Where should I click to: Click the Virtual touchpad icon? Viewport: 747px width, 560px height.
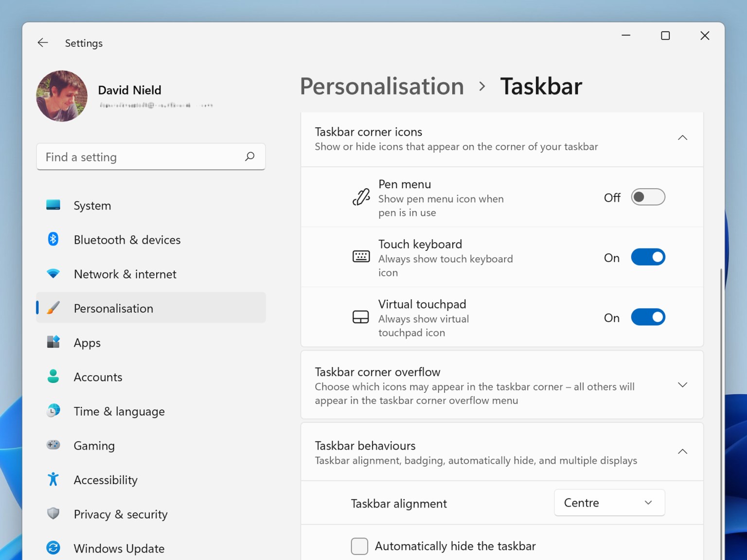[361, 316]
